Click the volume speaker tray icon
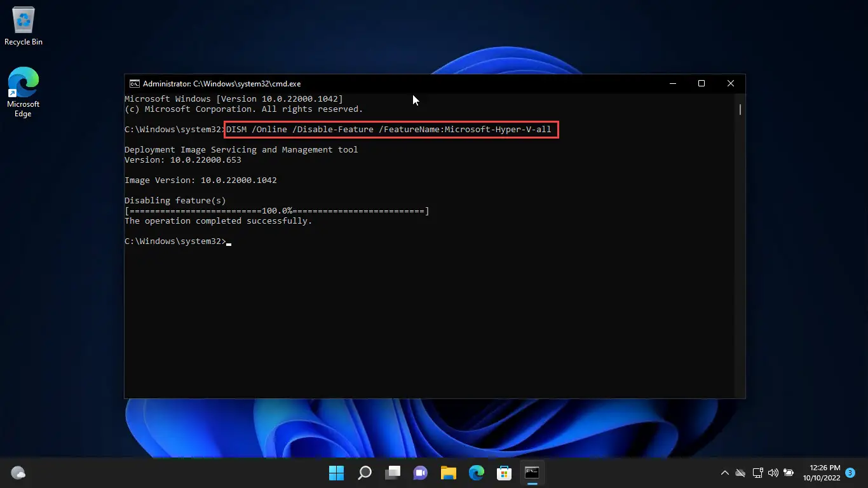The image size is (868, 488). click(773, 473)
